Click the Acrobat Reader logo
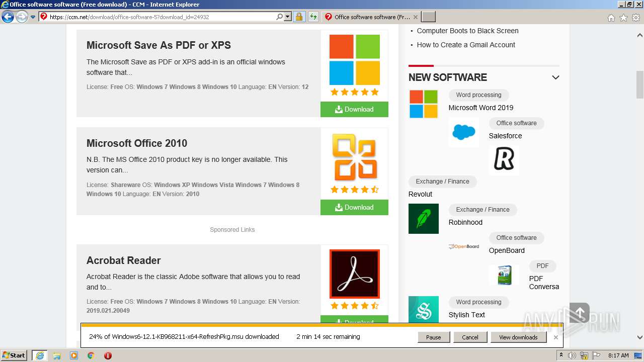The height and width of the screenshot is (362, 644). (x=355, y=274)
